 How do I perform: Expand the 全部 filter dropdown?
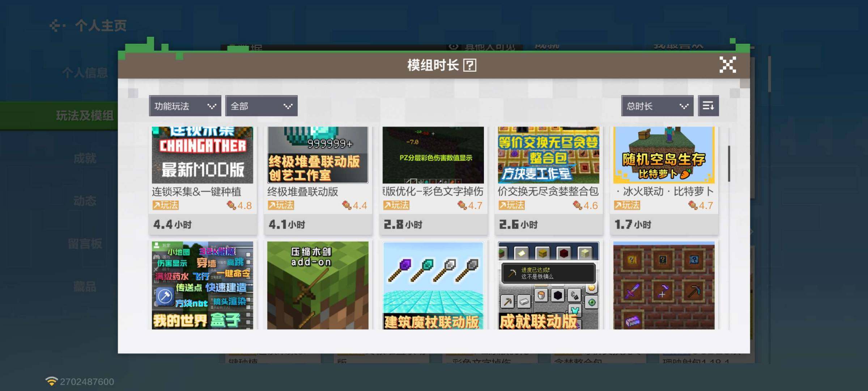pos(261,106)
